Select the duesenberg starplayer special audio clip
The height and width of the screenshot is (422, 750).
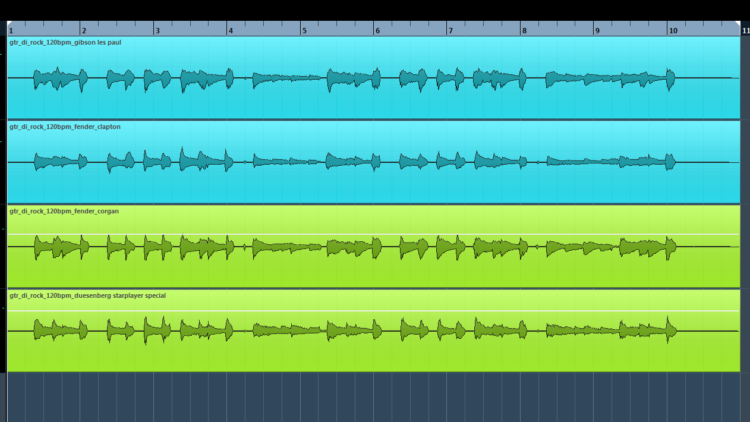(x=374, y=331)
